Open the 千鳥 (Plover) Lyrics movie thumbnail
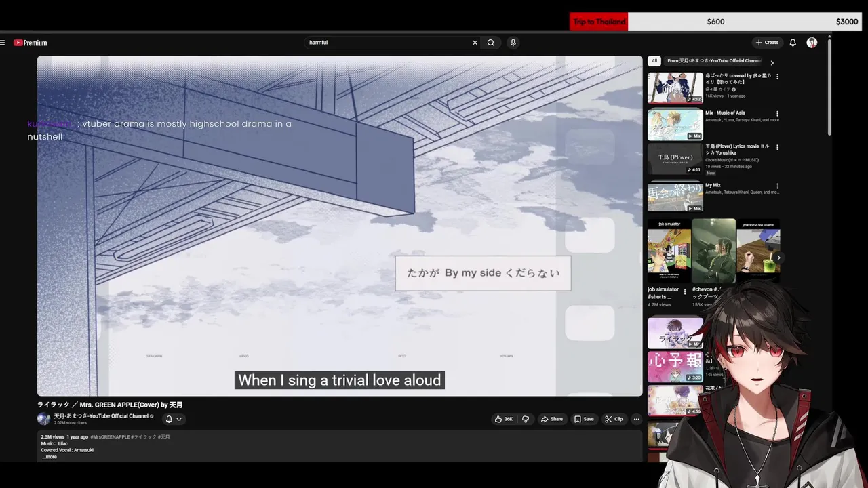The image size is (868, 488). pos(675,159)
